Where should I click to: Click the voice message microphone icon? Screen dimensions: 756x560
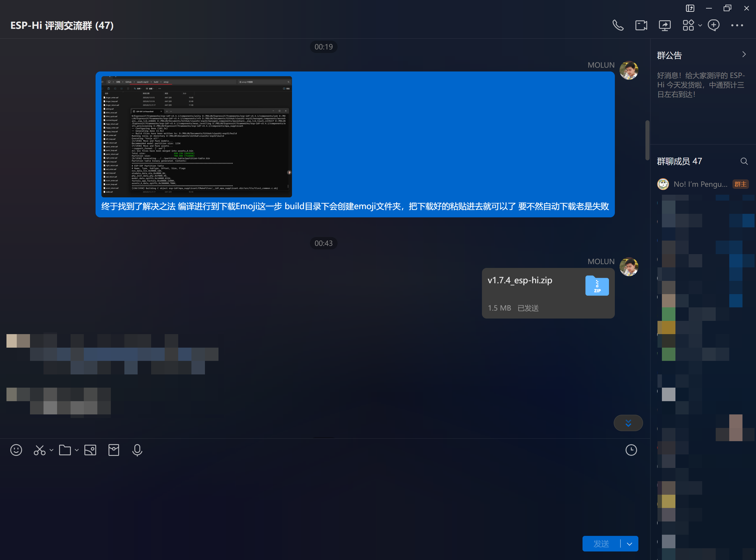[x=137, y=450]
